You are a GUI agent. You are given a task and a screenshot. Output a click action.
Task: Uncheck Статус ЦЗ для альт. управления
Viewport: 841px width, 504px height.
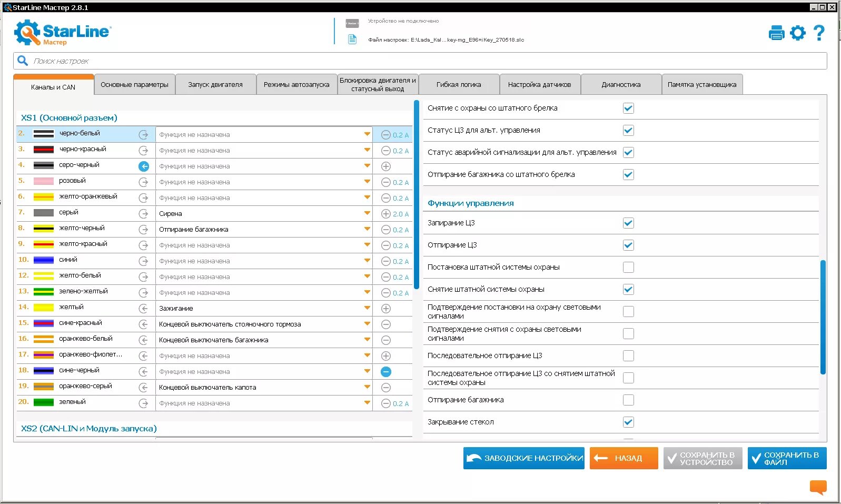[x=628, y=130]
